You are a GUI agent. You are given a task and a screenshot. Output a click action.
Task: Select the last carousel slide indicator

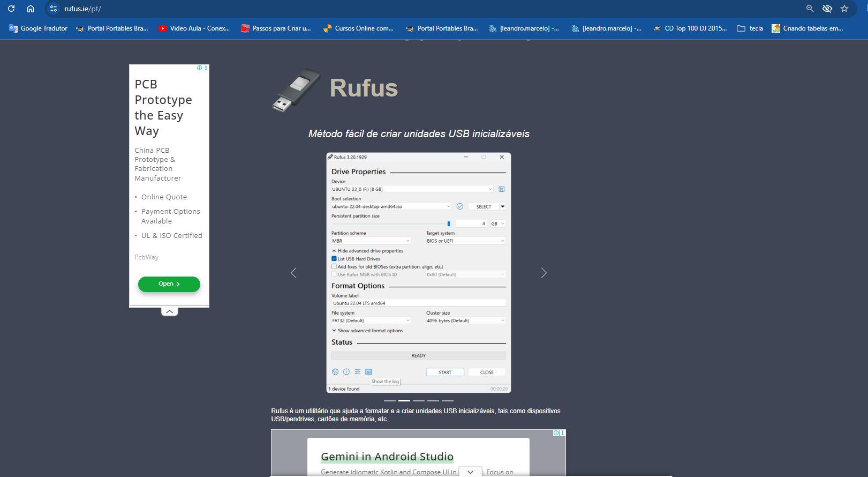[x=448, y=400]
